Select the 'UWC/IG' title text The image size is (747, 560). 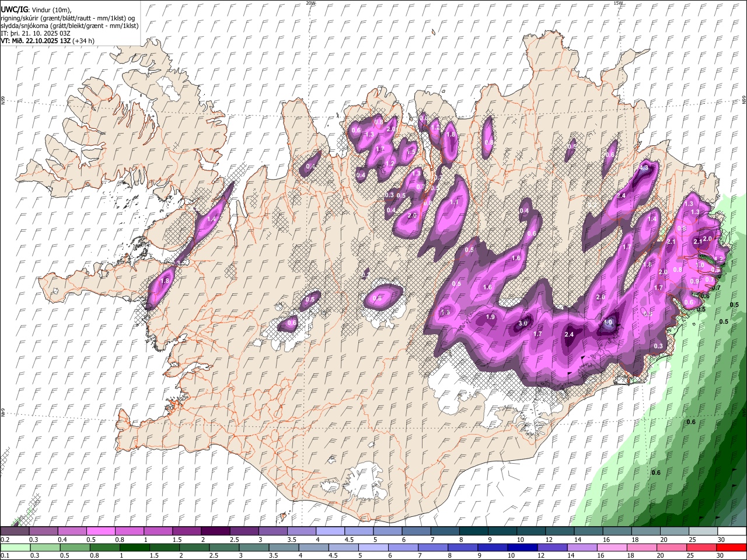coord(14,10)
